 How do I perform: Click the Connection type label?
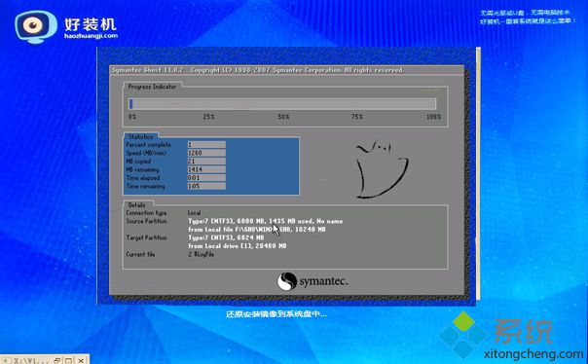[146, 213]
